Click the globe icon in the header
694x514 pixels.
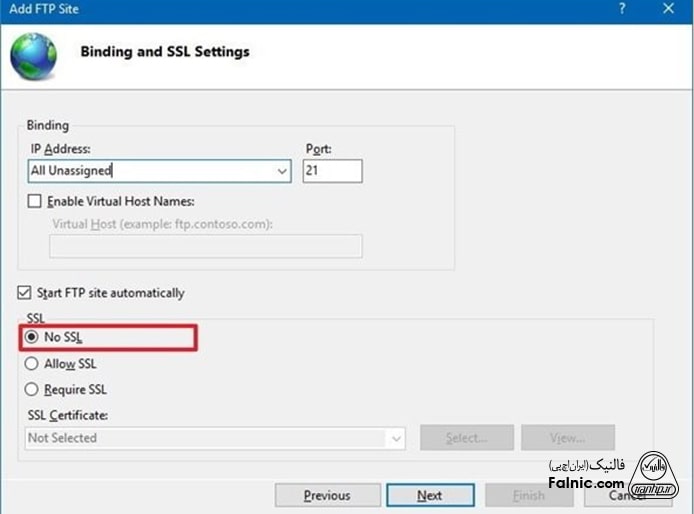pos(33,56)
